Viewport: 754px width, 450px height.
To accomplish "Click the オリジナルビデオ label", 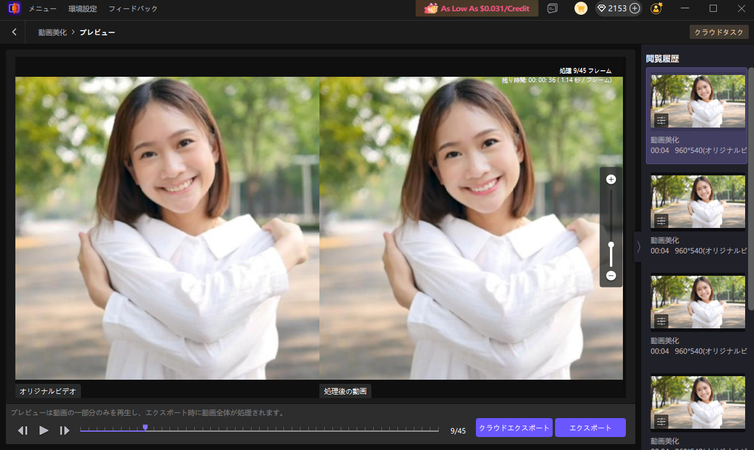I will pyautogui.click(x=48, y=391).
